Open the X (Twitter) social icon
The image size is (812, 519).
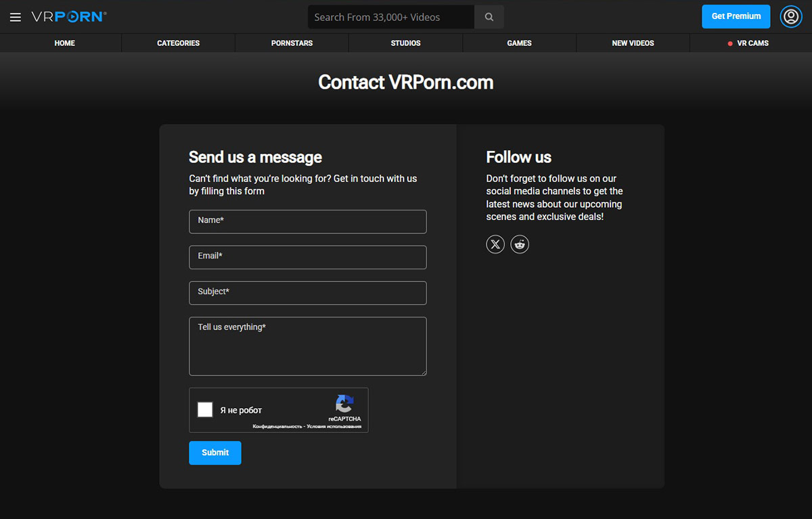[495, 244]
